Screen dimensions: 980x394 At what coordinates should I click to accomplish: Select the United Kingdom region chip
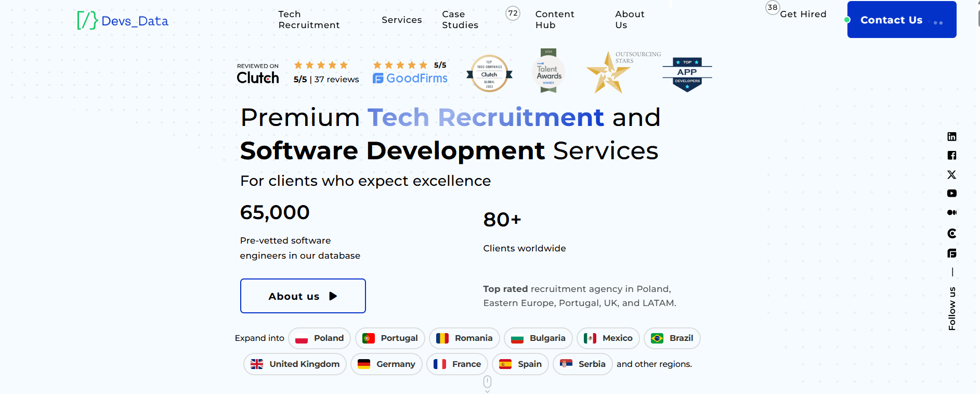coord(295,364)
